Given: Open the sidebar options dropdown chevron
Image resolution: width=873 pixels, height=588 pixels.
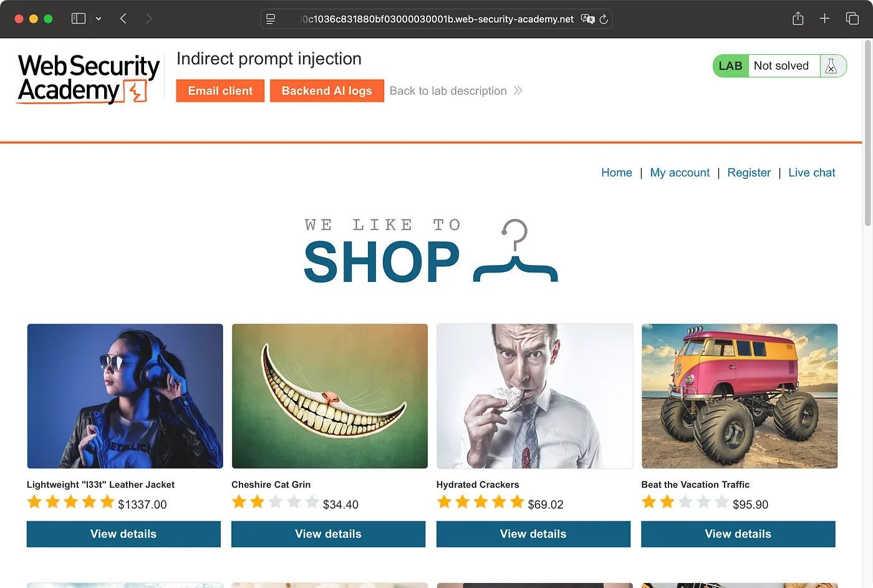Looking at the screenshot, I should [99, 19].
